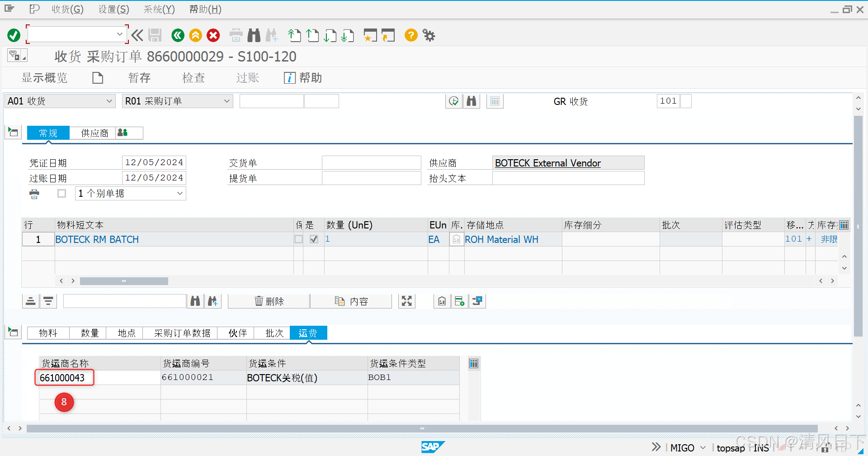Toggle the Item OK checkbox in row 1
Screen dimensions: 868x456
point(314,239)
